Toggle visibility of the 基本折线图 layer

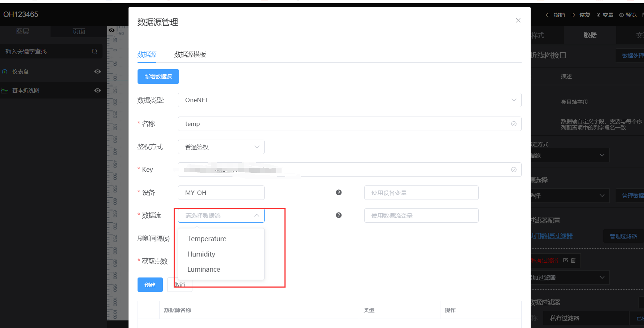point(97,90)
